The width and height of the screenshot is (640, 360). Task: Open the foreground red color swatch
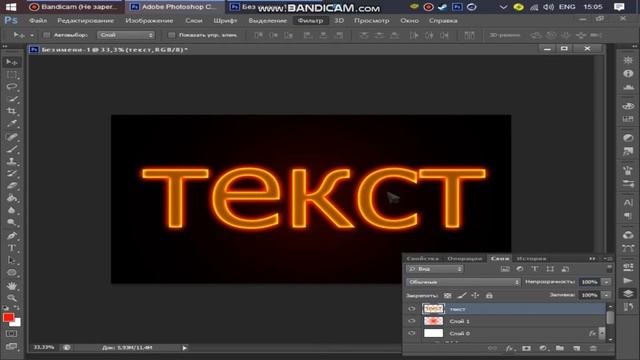(8, 318)
